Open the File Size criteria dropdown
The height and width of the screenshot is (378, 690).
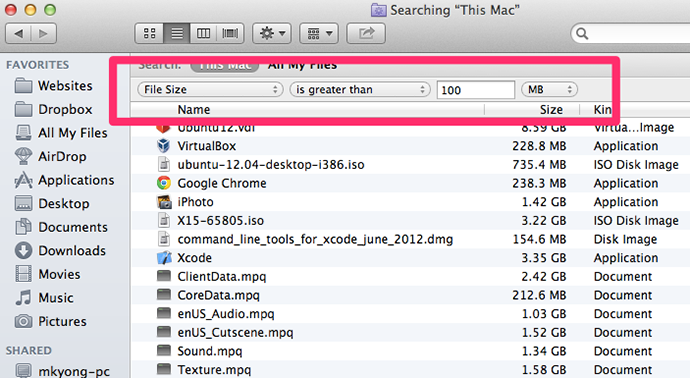coord(210,90)
